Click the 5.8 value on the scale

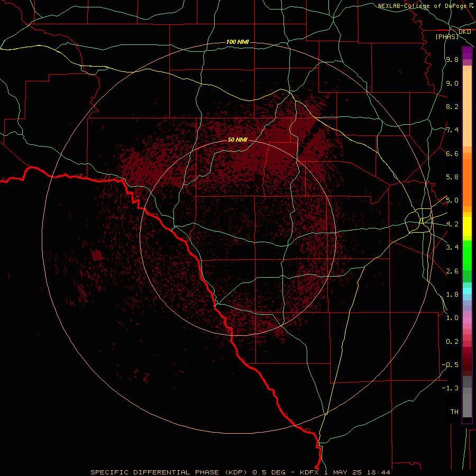[x=452, y=177]
